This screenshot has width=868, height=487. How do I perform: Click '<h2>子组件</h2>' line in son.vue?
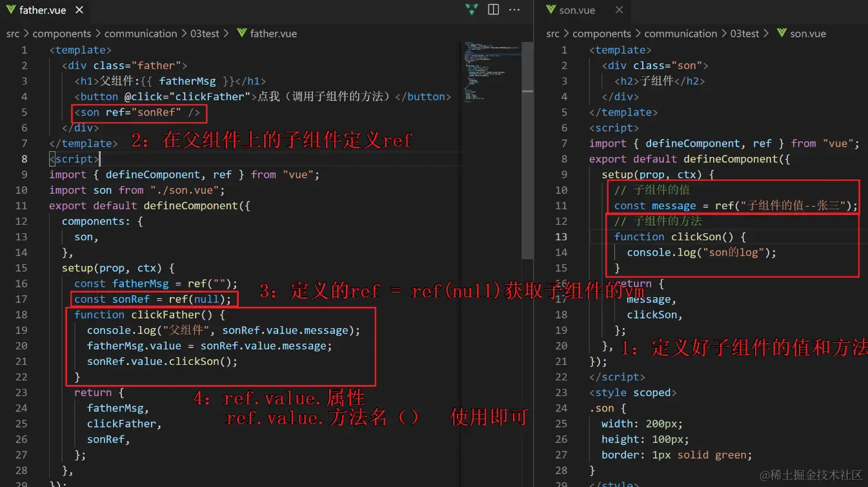click(660, 81)
